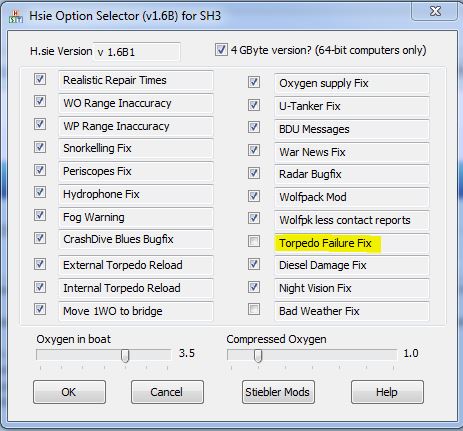This screenshot has height=431, width=463.
Task: Click the Cancel button
Action: (167, 392)
